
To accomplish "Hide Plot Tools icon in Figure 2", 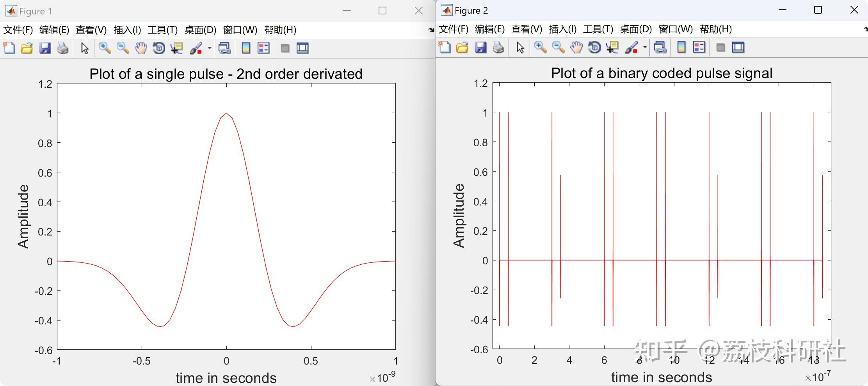I will (x=720, y=47).
